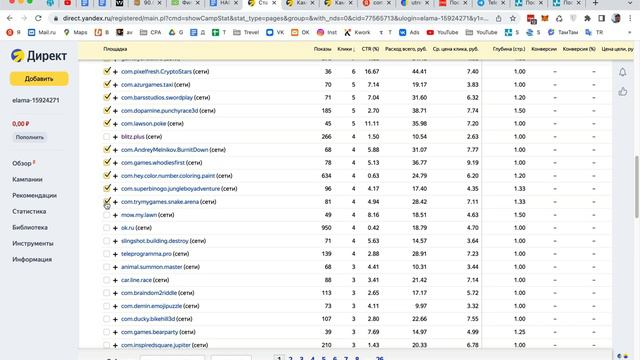Uncheck com.azurgames.taxi checkbox
This screenshot has height=360, width=640.
click(x=107, y=84)
